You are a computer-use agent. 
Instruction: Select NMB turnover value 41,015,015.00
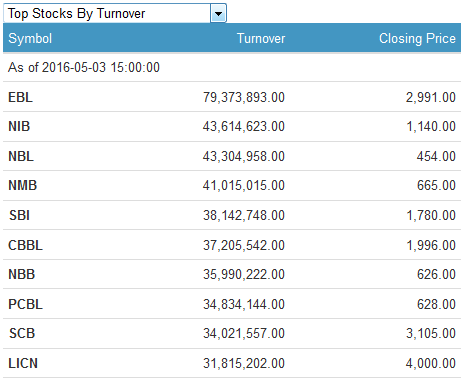(x=244, y=185)
